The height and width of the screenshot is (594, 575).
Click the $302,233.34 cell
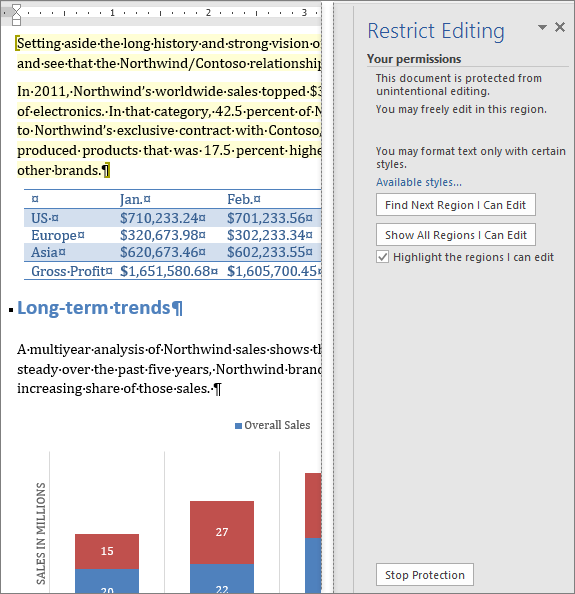(x=270, y=235)
